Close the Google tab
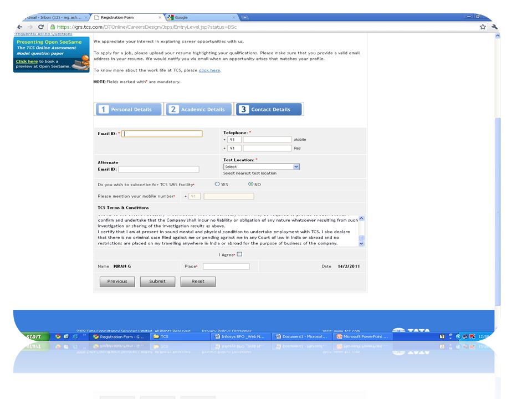The height and width of the screenshot is (399, 532). [x=234, y=17]
